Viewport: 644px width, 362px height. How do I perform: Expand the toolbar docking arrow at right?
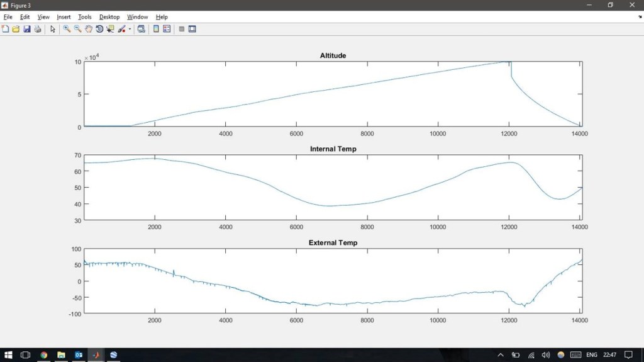point(640,17)
